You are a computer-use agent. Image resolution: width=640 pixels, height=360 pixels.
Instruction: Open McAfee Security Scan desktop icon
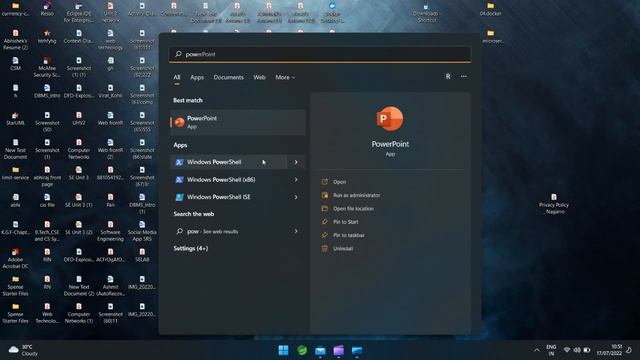(x=47, y=67)
